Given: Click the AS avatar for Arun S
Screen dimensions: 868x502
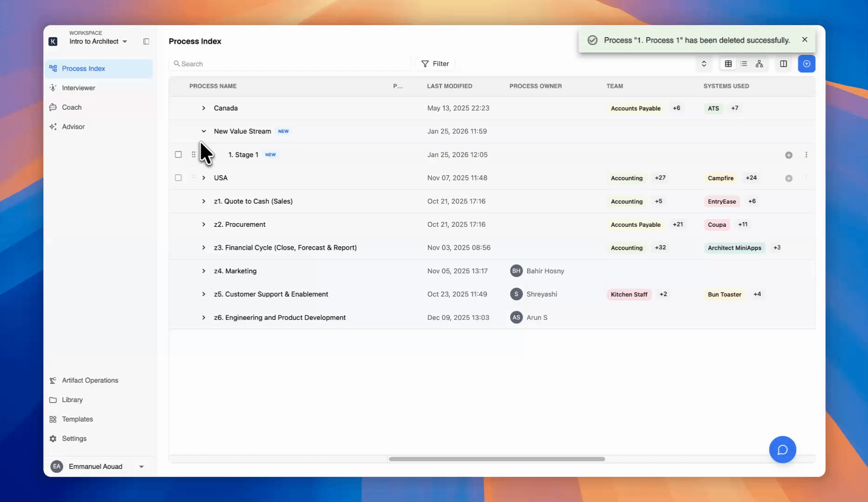Looking at the screenshot, I should pyautogui.click(x=516, y=318).
